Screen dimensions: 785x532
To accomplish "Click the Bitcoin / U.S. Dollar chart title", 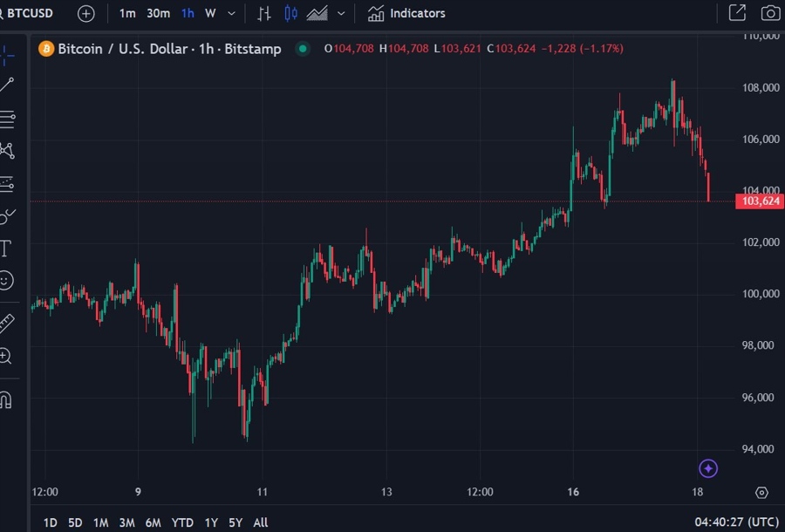I will click(x=169, y=49).
